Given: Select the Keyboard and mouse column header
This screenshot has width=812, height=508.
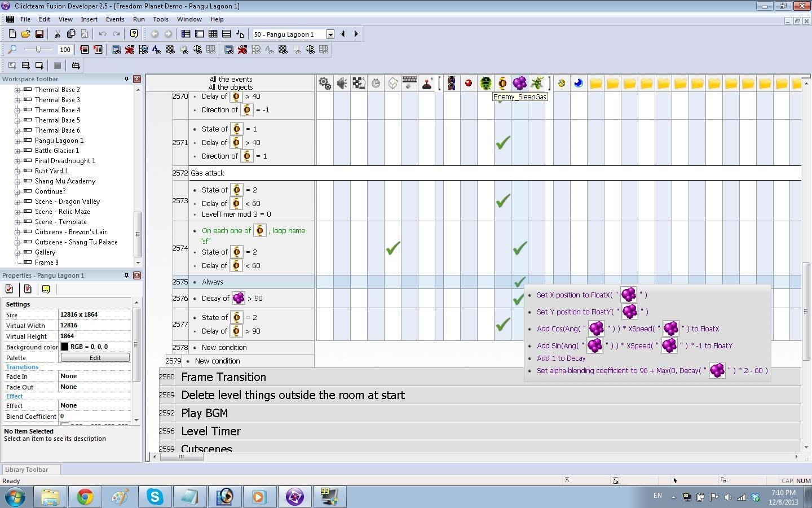Looking at the screenshot, I should pyautogui.click(x=409, y=84).
